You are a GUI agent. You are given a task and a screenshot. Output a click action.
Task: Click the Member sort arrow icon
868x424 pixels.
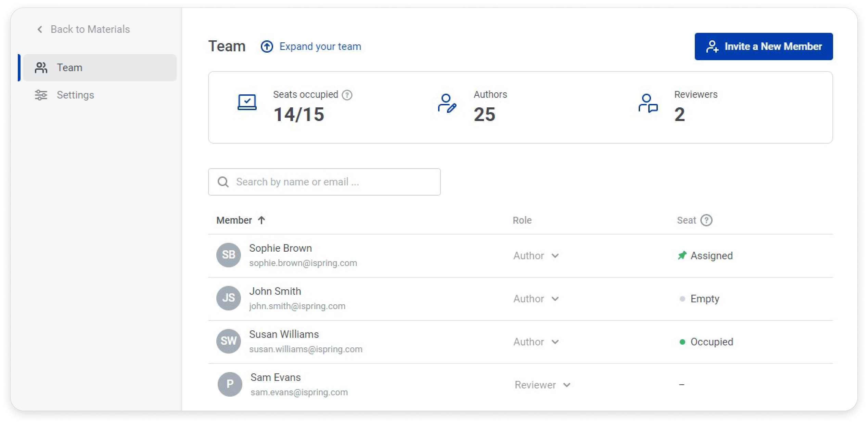coord(261,220)
